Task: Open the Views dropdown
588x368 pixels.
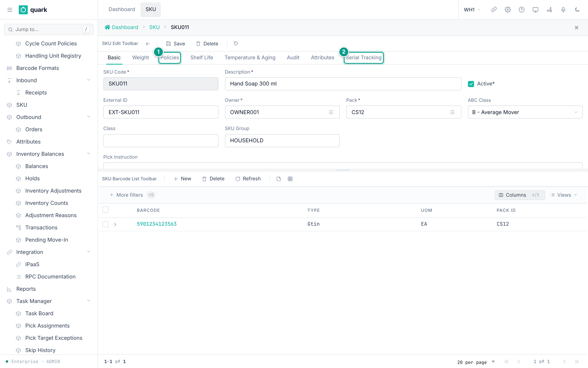Action: 564,195
